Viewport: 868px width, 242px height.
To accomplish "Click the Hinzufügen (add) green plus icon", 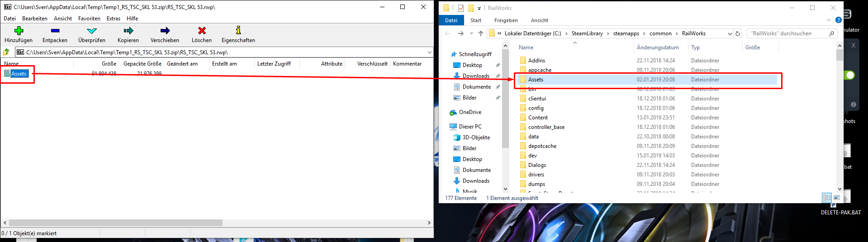I will (19, 30).
